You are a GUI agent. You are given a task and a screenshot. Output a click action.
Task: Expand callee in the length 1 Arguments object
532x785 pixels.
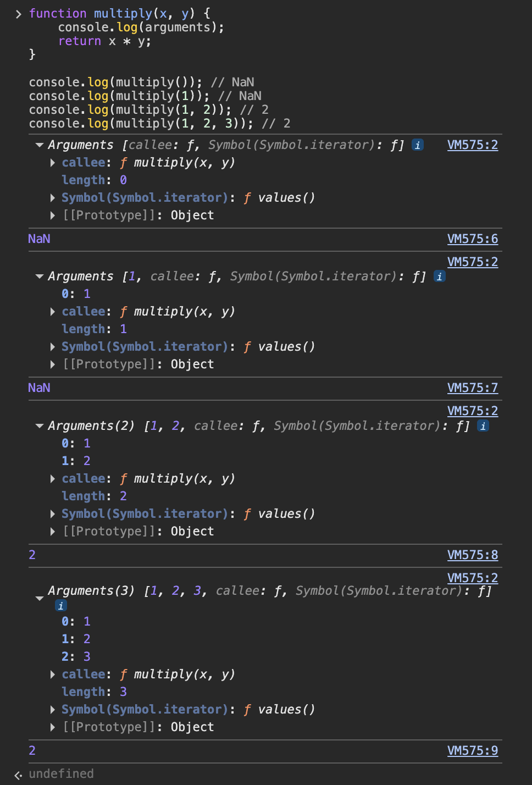pos(53,312)
